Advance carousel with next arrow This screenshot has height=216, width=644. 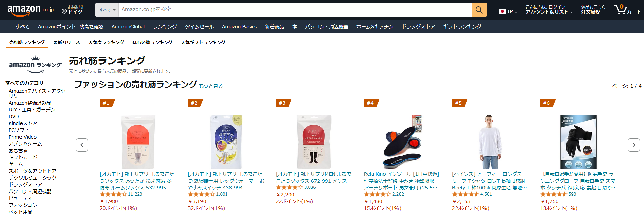click(x=634, y=145)
